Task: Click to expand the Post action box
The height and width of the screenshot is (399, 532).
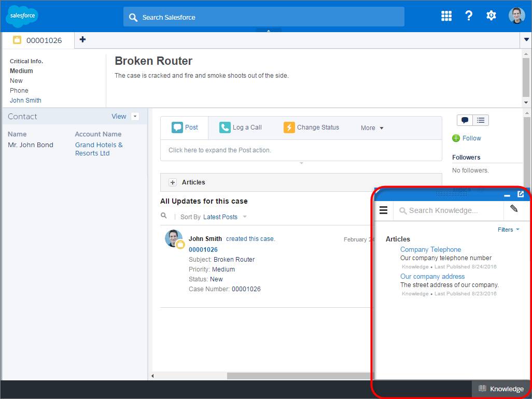Action: (x=301, y=150)
